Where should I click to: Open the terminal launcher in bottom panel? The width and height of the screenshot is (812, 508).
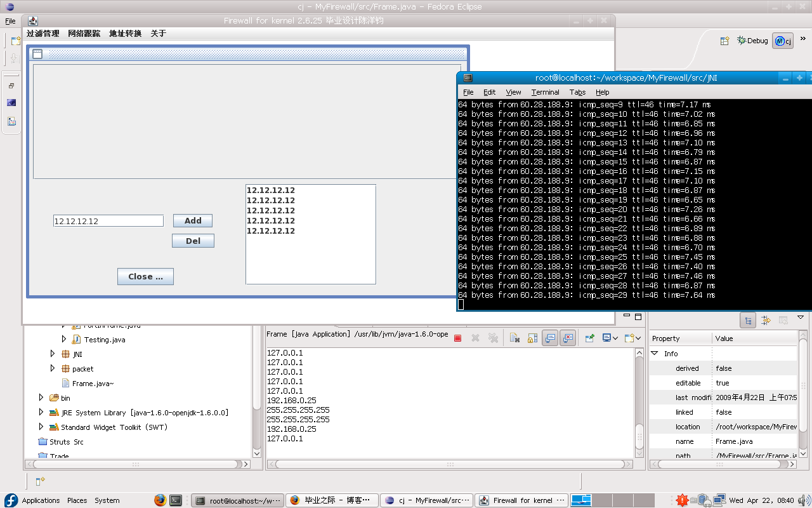pos(176,500)
